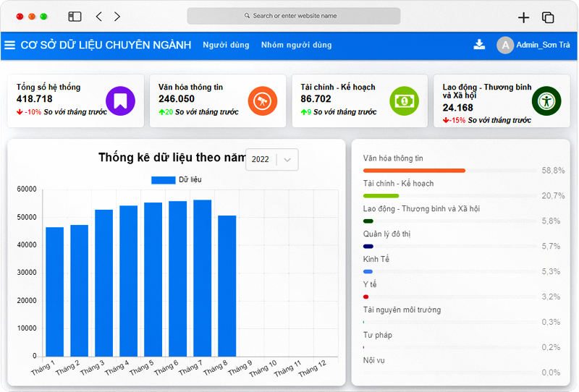The width and height of the screenshot is (579, 392).
Task: Click the 20,7% percentage label
Action: point(553,195)
